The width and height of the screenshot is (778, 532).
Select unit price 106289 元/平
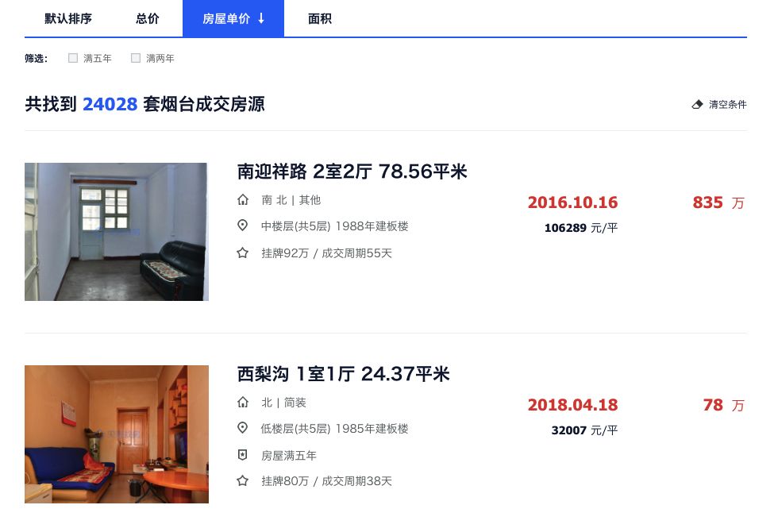point(581,229)
